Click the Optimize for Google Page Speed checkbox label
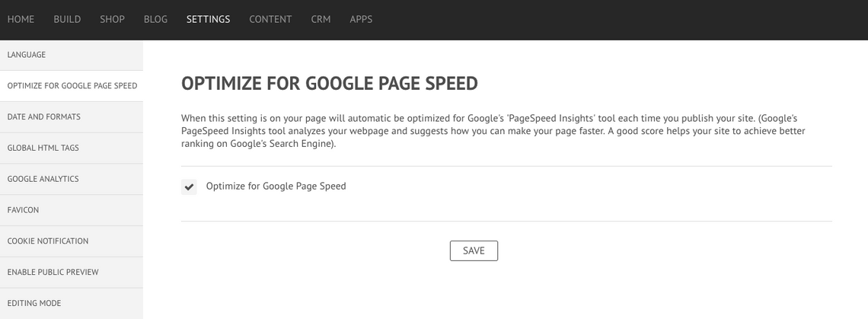This screenshot has height=319, width=868. pyautogui.click(x=276, y=186)
